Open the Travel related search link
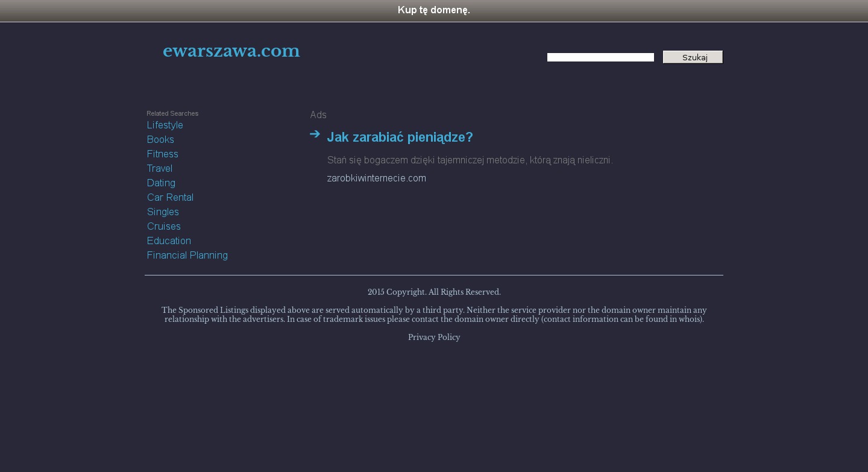Viewport: 868px width, 472px height. pyautogui.click(x=159, y=169)
